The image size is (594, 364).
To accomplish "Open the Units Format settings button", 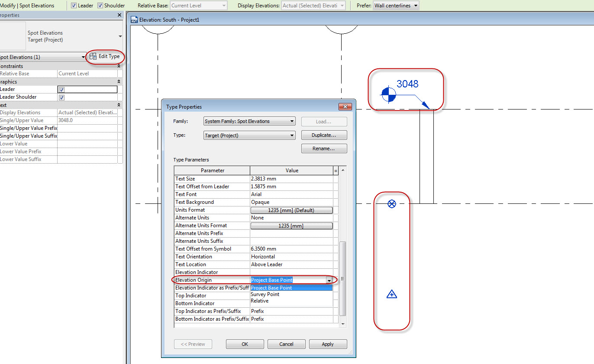I will click(x=291, y=209).
